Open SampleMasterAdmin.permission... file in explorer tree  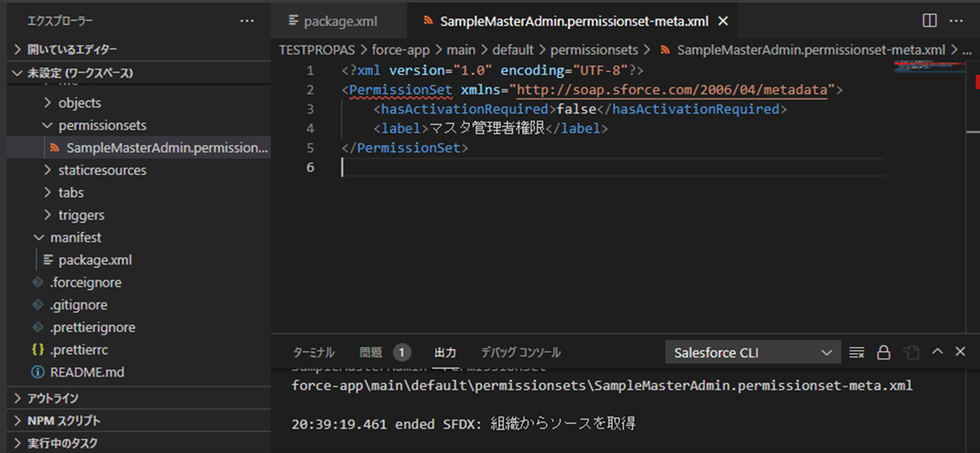(x=167, y=148)
